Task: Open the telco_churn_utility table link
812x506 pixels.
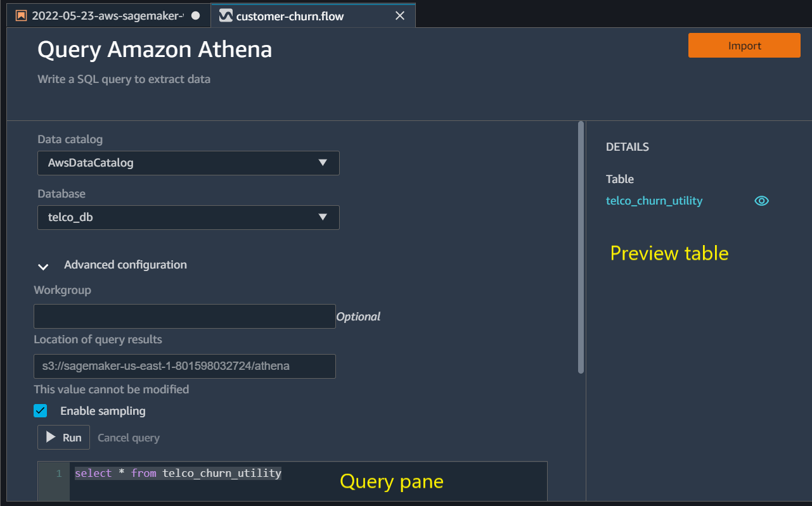Action: [x=654, y=201]
